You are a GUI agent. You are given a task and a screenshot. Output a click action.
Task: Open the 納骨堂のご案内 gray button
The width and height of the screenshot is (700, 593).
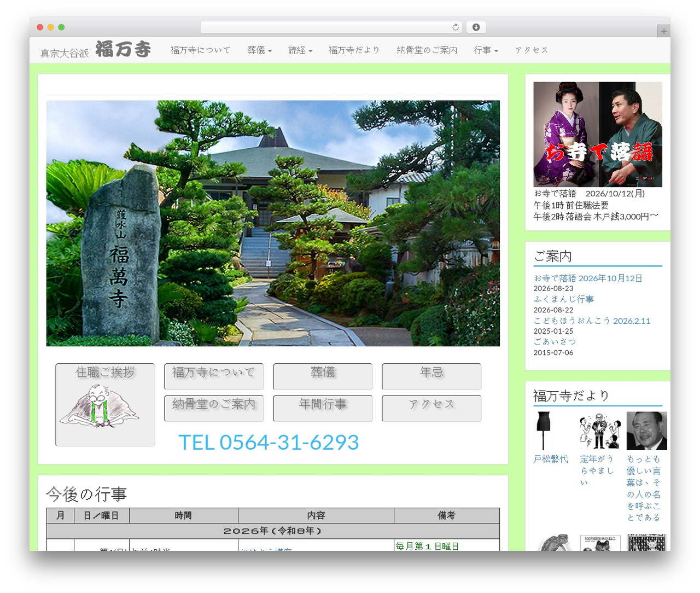(x=214, y=408)
